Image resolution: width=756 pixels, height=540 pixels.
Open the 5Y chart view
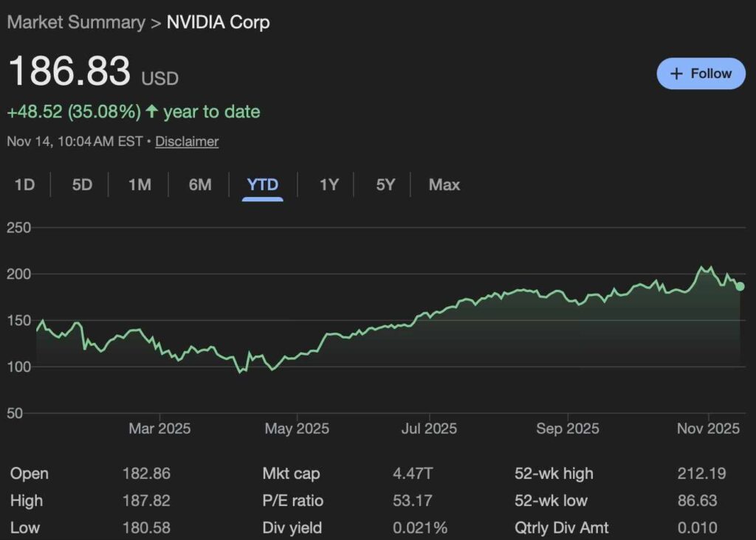click(384, 185)
